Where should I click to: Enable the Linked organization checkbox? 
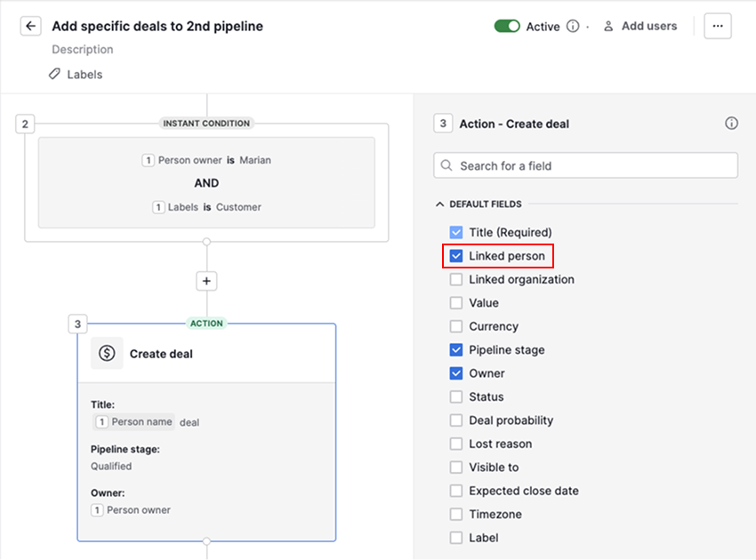point(456,279)
